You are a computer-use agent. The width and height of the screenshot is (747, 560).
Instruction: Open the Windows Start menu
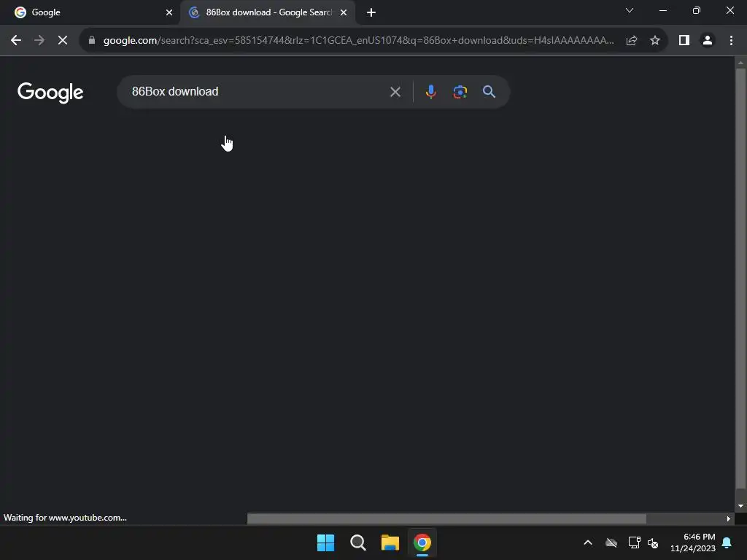coord(326,542)
